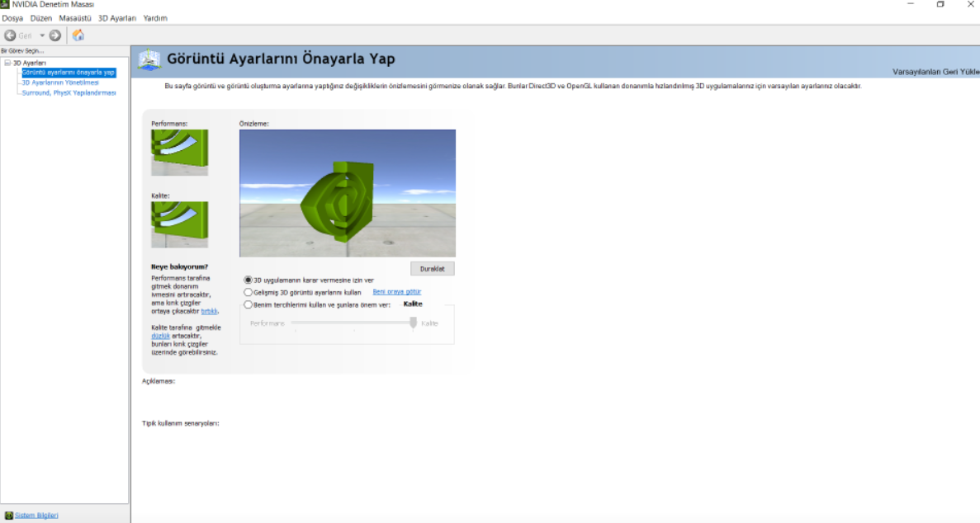Open back history dropdown arrow
Viewport: 980px width, 523px height.
pyautogui.click(x=42, y=35)
